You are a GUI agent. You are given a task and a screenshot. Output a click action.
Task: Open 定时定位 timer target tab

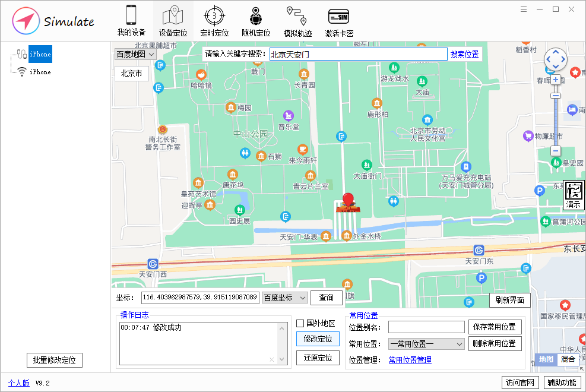[x=214, y=21]
